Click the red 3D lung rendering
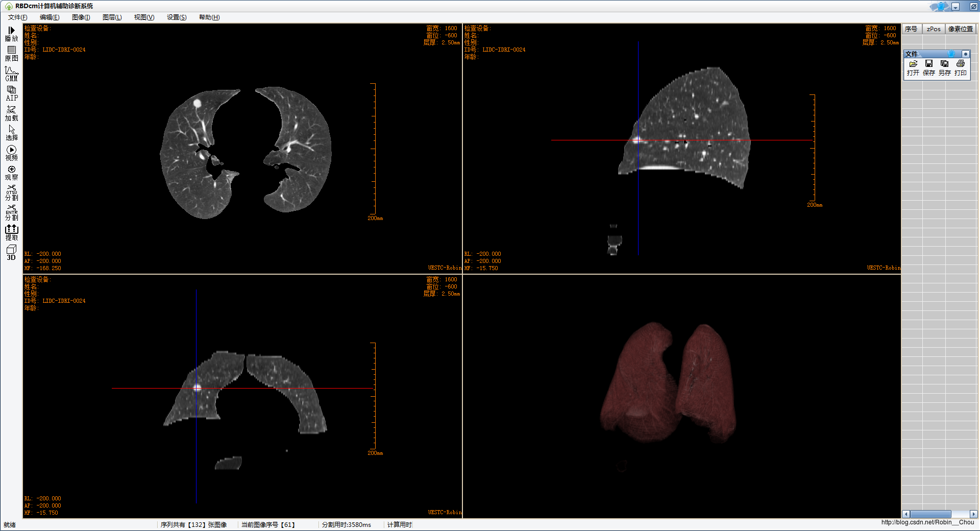 (x=669, y=382)
